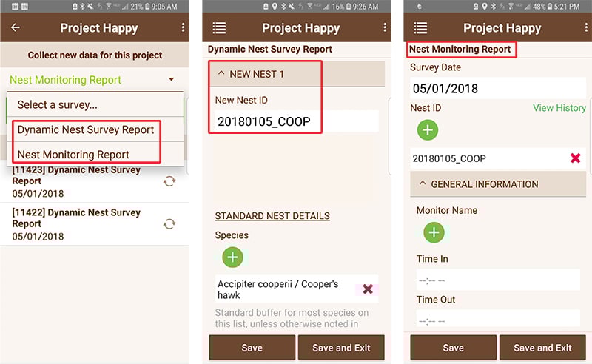Add a Nest ID with green plus

(428, 130)
